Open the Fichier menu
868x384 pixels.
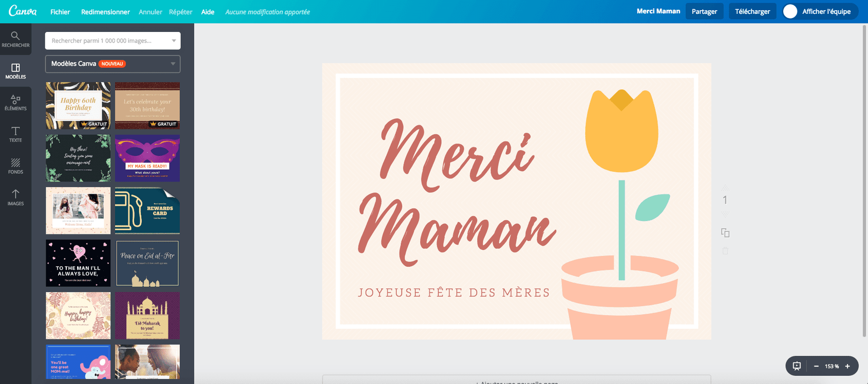[60, 12]
